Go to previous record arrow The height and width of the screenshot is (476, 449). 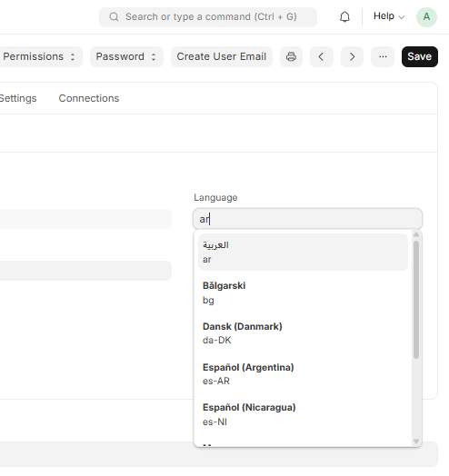click(322, 56)
